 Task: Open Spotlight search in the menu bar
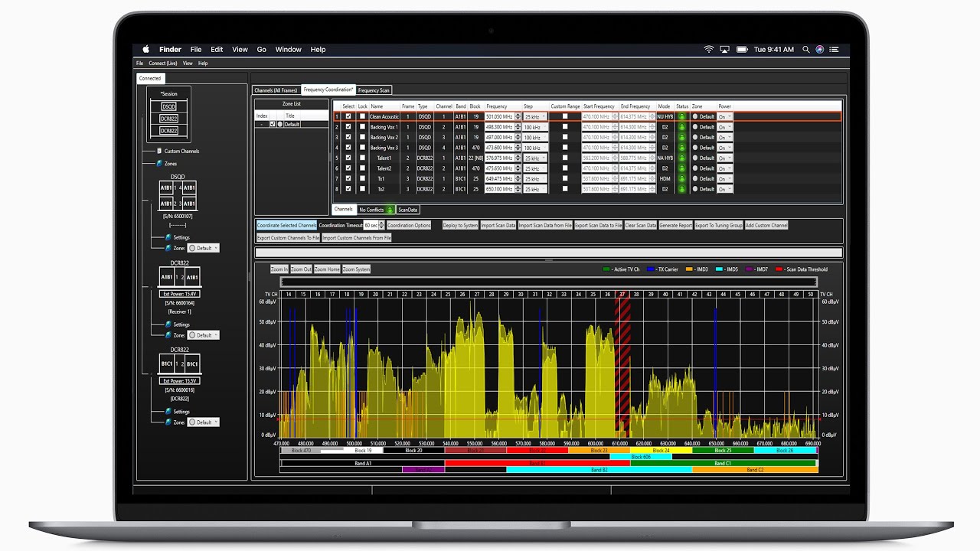806,49
